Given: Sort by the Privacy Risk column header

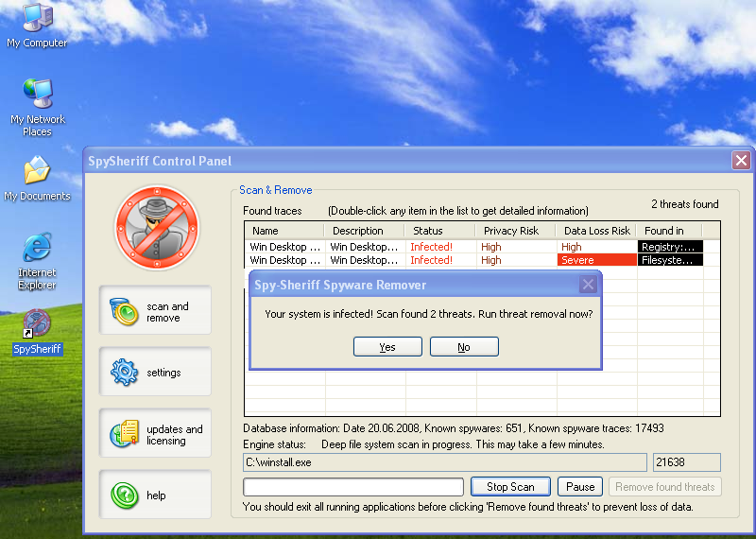Looking at the screenshot, I should [x=516, y=231].
